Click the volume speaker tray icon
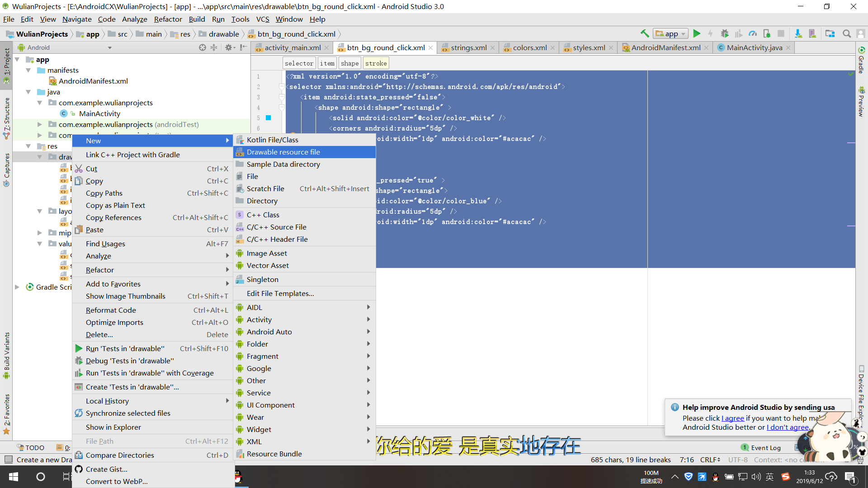 pos(756,477)
